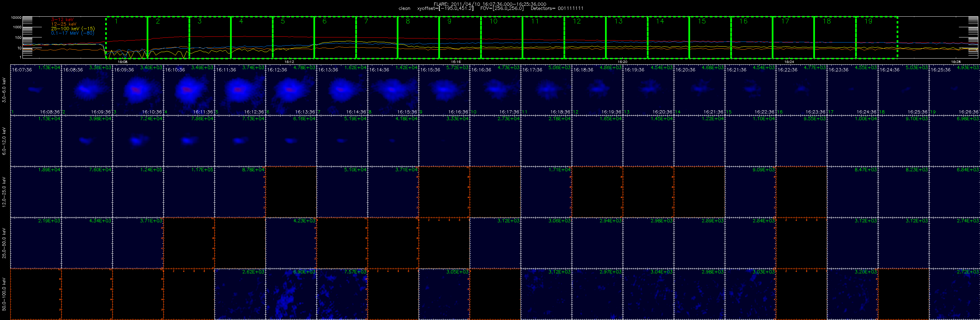
Task: Open the 3.0-6.0 keV image starting 16:09:36
Action: (x=138, y=90)
